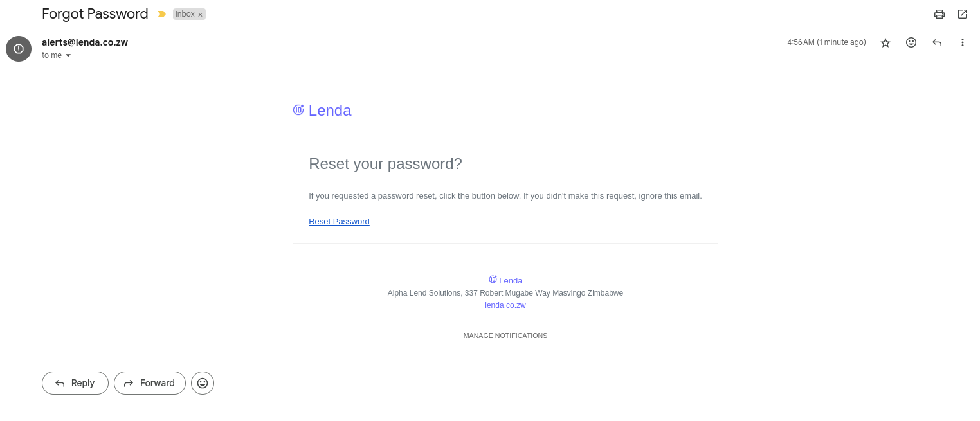The width and height of the screenshot is (980, 421).
Task: Click the reply arrow icon in the header
Action: coord(937,42)
